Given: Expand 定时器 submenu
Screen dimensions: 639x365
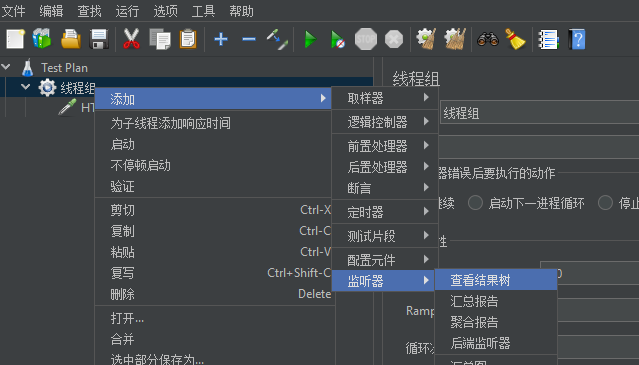Looking at the screenshot, I should [385, 211].
